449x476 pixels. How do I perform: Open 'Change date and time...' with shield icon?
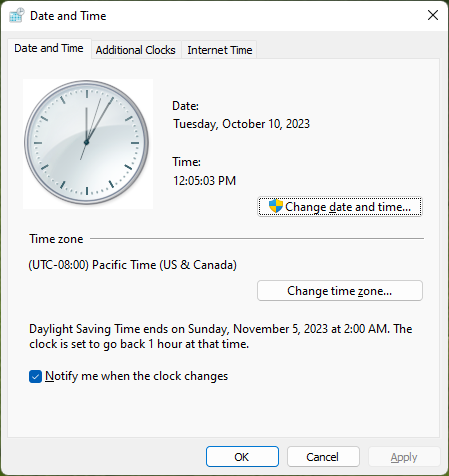click(x=340, y=207)
